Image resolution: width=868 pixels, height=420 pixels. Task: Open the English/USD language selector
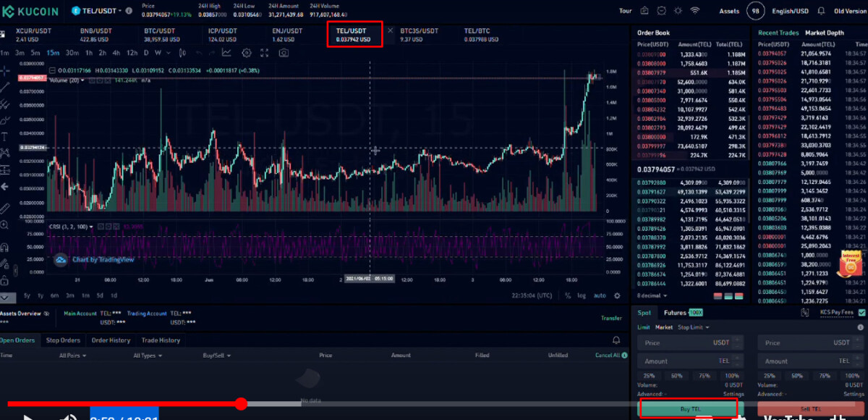point(791,12)
